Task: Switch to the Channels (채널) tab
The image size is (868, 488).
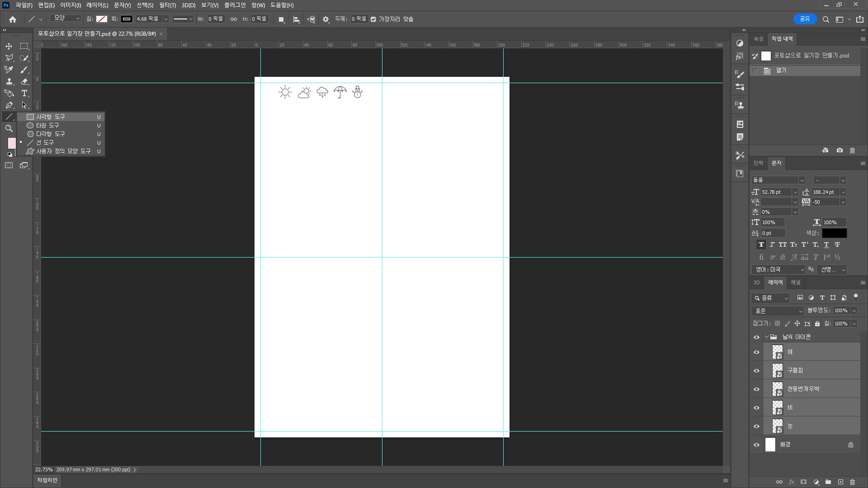Action: (795, 282)
